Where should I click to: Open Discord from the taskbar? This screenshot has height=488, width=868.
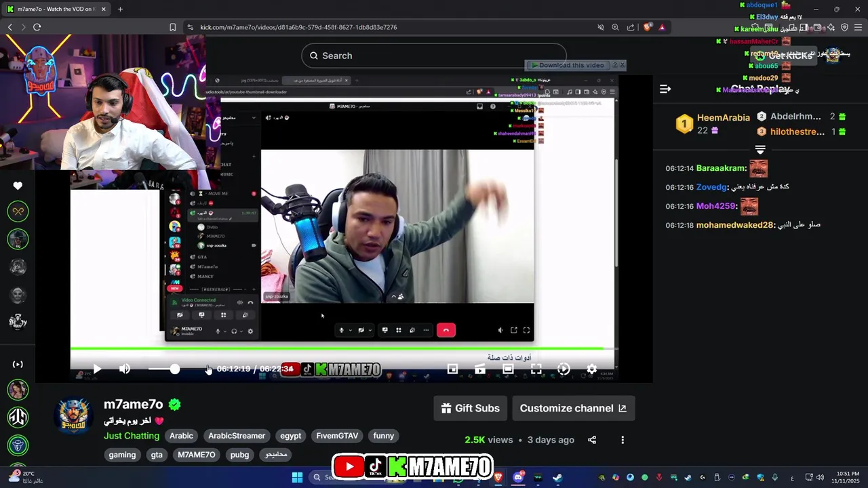519,477
